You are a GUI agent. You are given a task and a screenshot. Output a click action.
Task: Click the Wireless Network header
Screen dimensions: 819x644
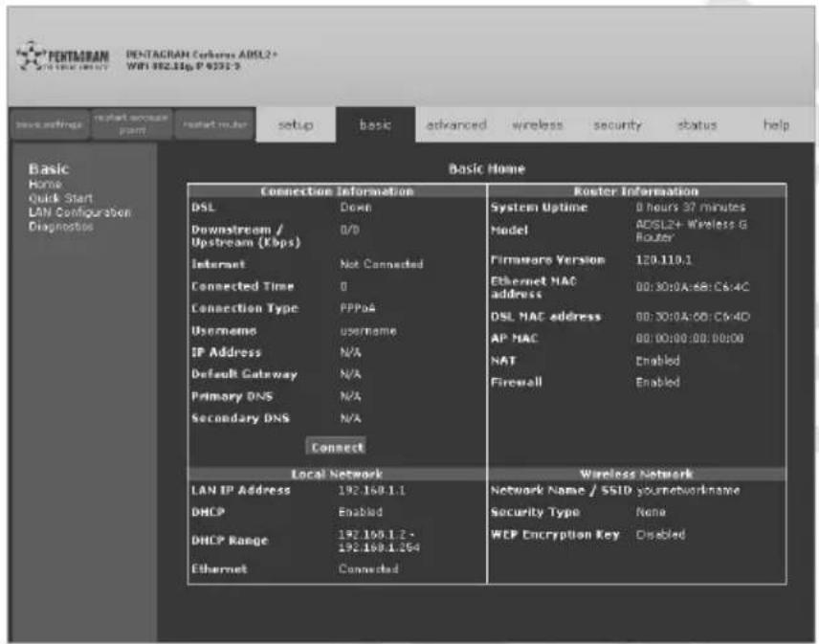click(636, 475)
